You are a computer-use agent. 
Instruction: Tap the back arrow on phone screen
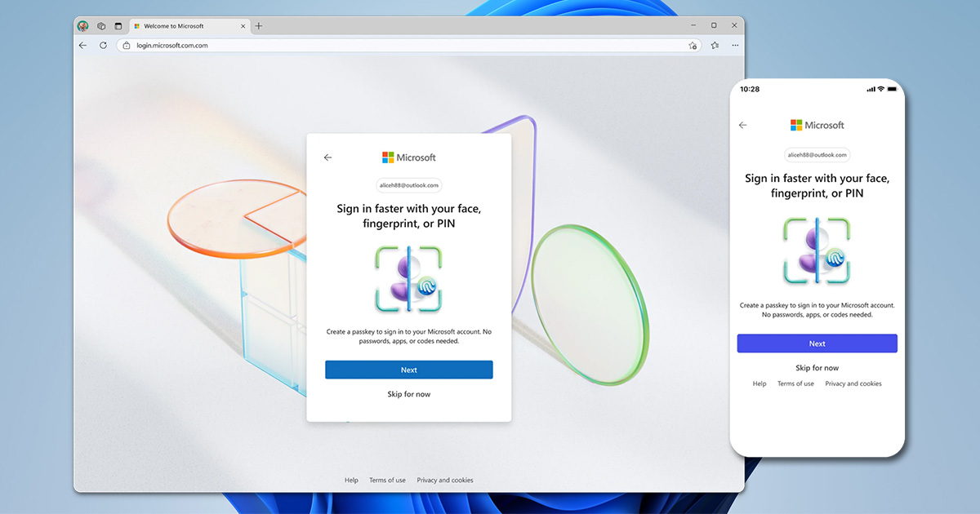pos(742,125)
